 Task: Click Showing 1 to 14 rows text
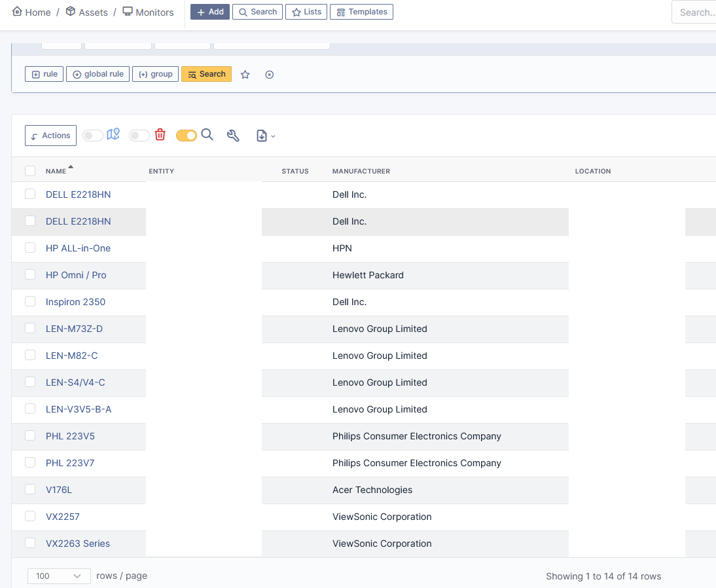click(x=603, y=577)
